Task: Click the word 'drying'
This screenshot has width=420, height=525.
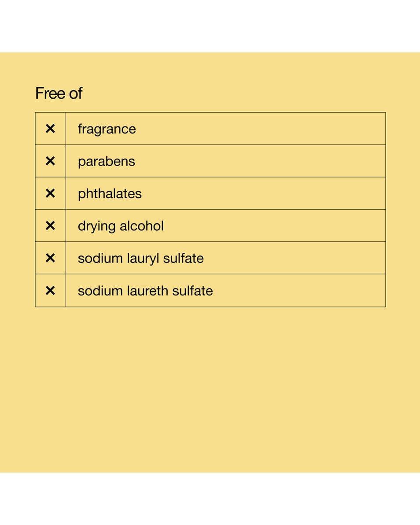Action: tap(97, 226)
